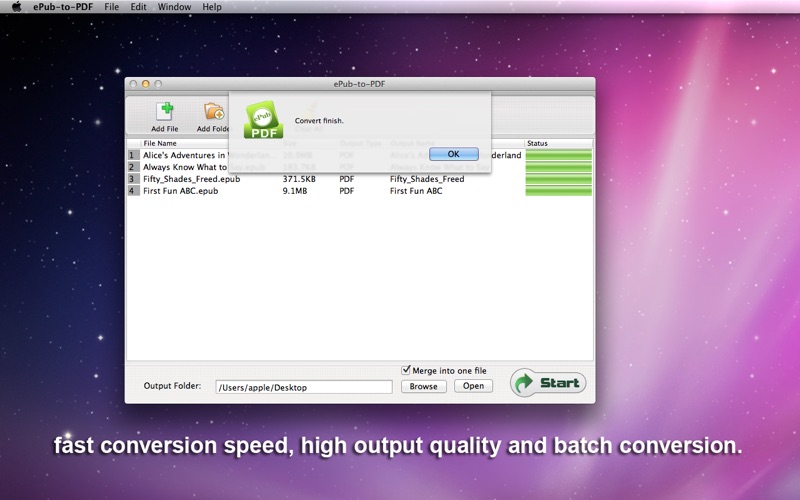Open the ePub-to-PDF application menu
This screenshot has height=500, width=800.
pyautogui.click(x=61, y=7)
